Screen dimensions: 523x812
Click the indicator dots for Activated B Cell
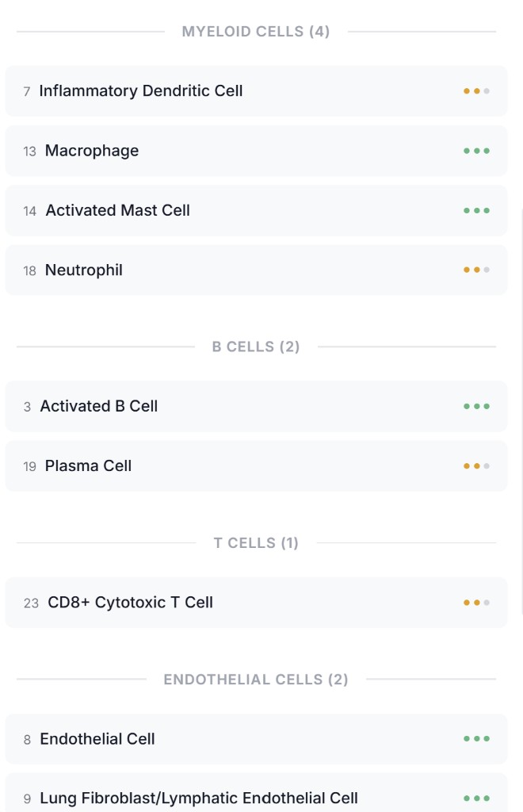(x=476, y=406)
